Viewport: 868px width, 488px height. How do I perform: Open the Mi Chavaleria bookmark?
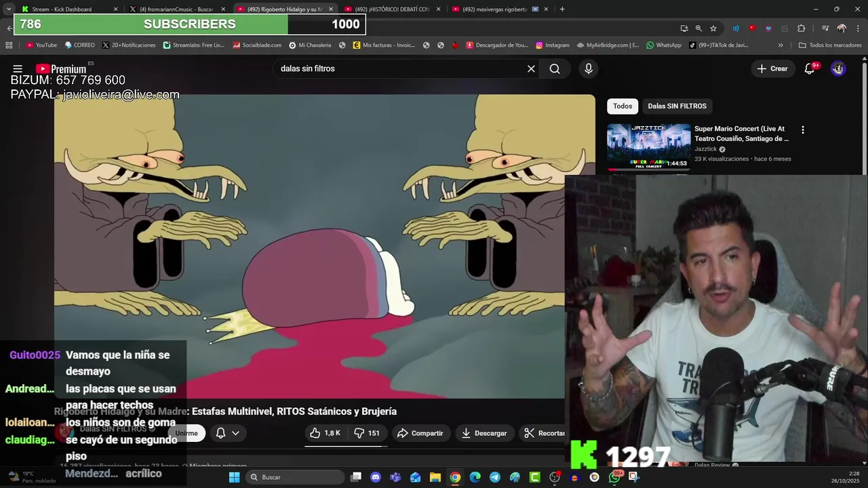coord(310,45)
